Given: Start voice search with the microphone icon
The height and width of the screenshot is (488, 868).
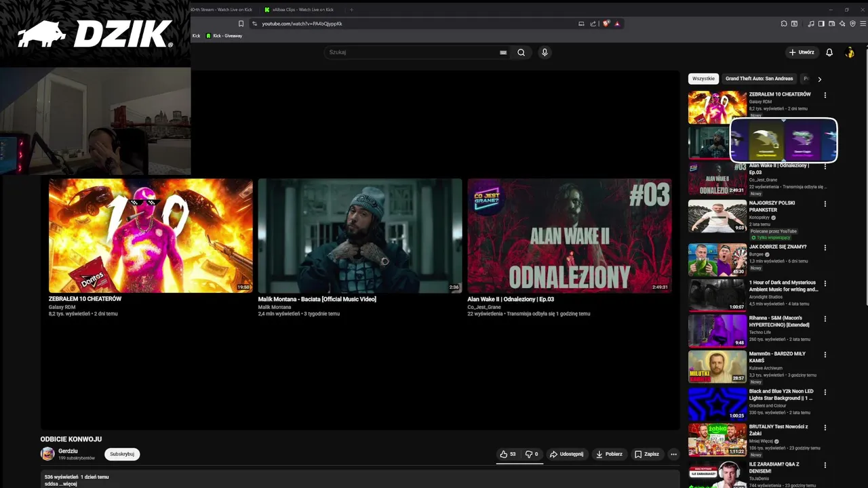Looking at the screenshot, I should [544, 52].
